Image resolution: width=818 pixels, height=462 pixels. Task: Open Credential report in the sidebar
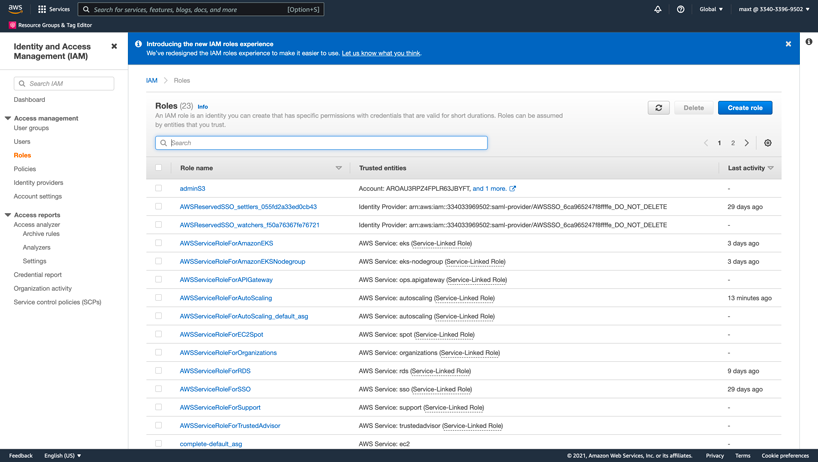click(38, 275)
